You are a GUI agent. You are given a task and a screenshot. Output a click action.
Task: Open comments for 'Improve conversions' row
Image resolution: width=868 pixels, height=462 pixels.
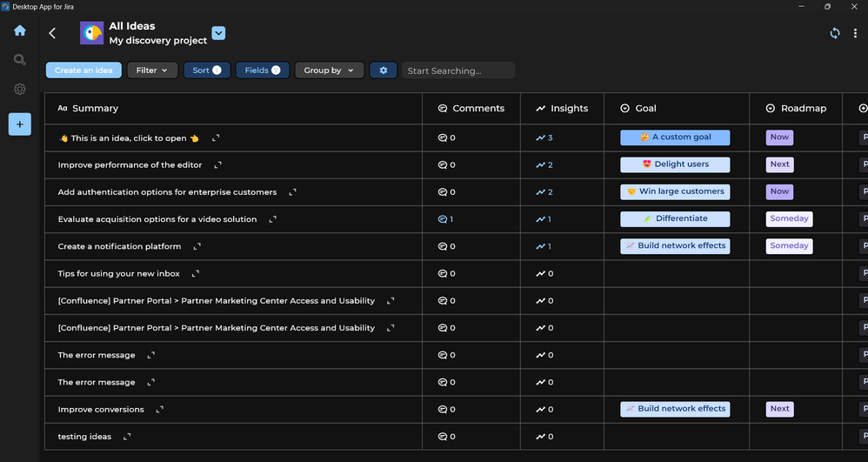[x=447, y=410]
